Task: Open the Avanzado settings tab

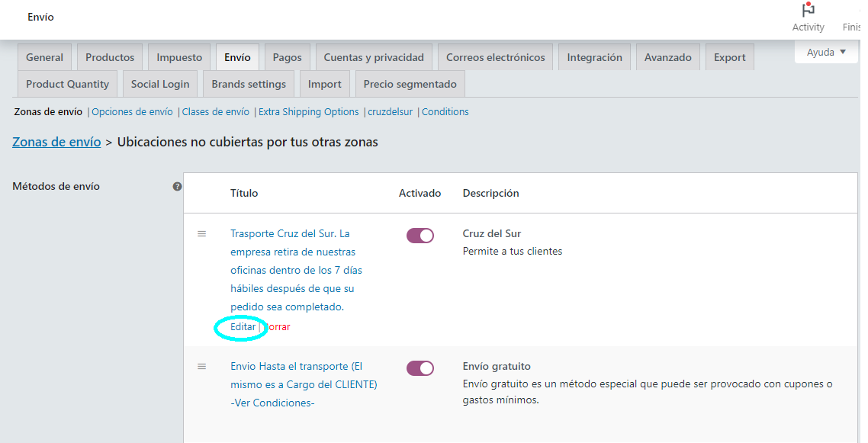Action: [x=667, y=56]
